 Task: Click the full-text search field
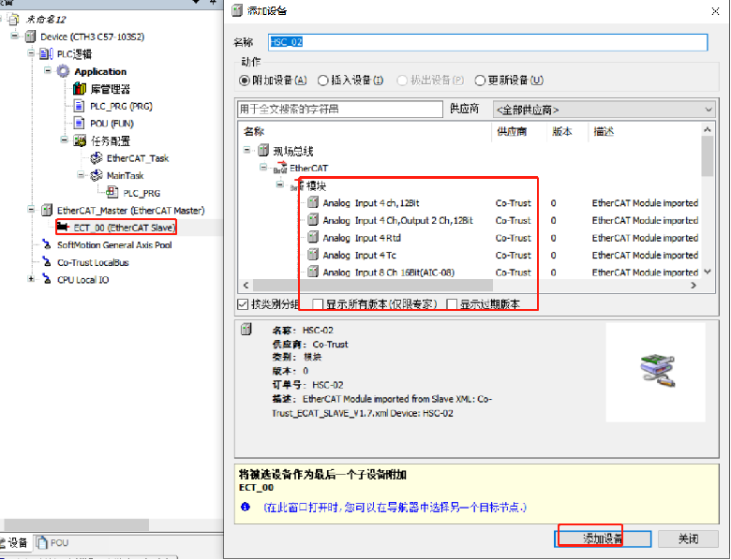(340, 110)
